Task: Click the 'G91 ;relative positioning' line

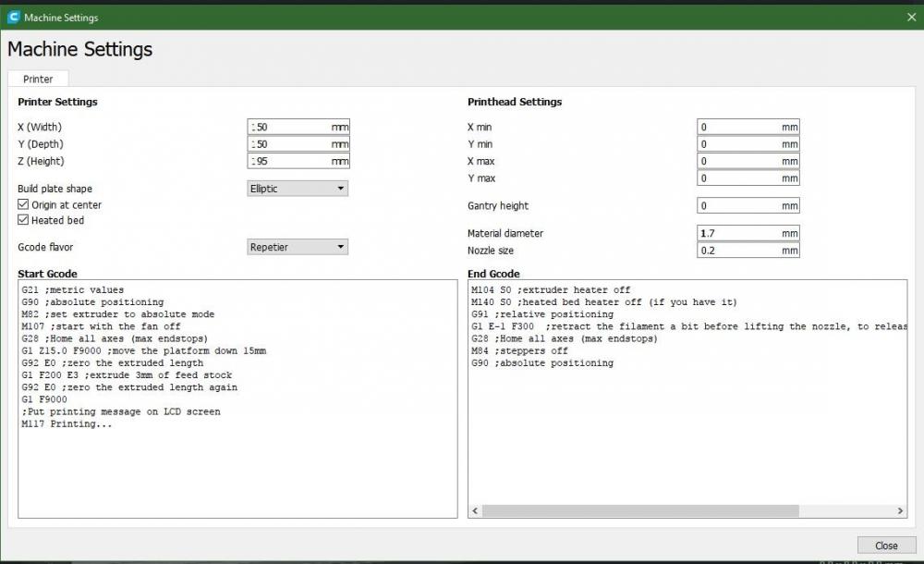Action: pos(542,313)
